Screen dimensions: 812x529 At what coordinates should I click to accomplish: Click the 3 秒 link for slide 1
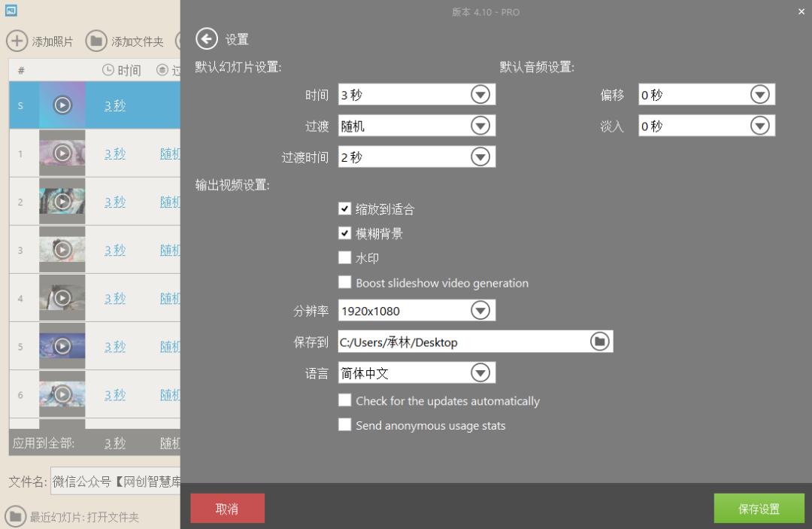coord(115,154)
